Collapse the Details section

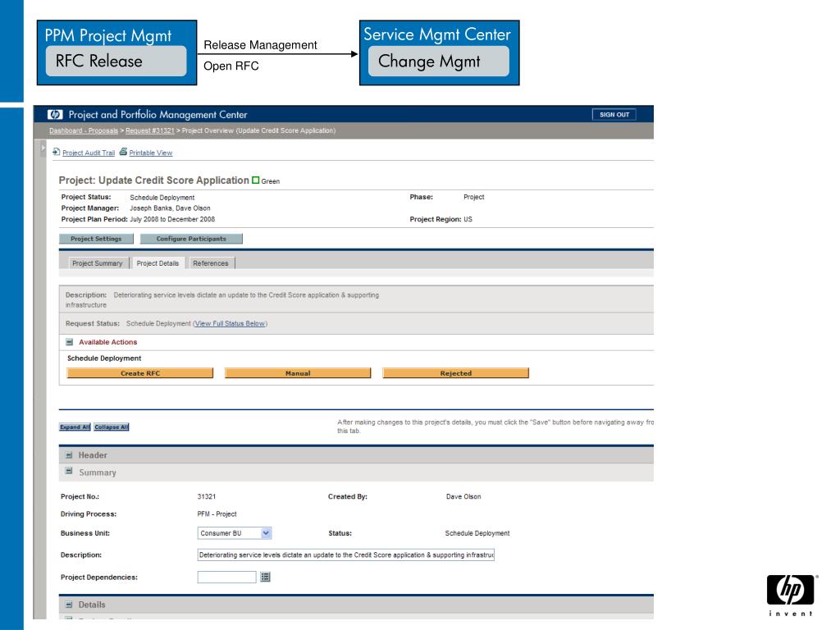pyautogui.click(x=69, y=605)
